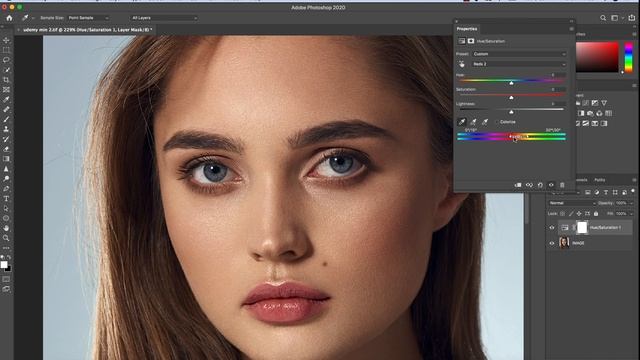Select the Eyedropper tool in the left toolbar
Viewport: 640px width, 360px height.
[x=6, y=100]
